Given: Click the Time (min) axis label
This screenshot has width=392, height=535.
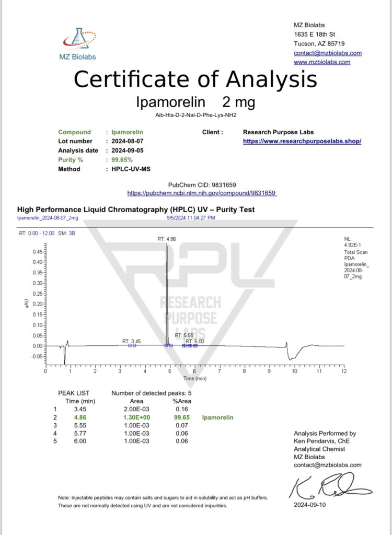Looking at the screenshot, I should click(194, 378).
